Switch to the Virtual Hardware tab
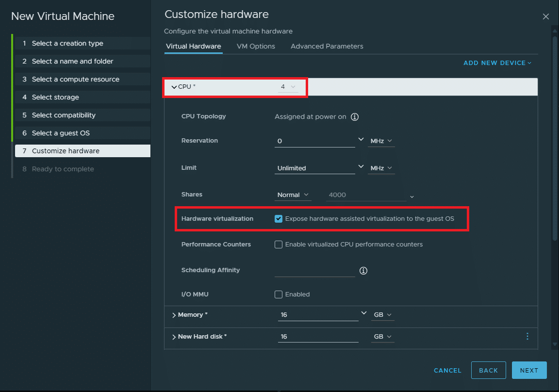The image size is (559, 392). coord(194,46)
